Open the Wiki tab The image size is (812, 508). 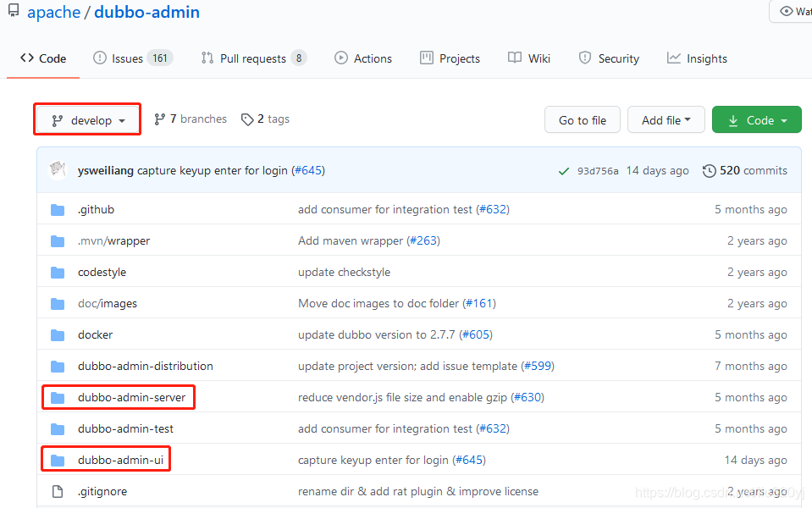pyautogui.click(x=528, y=58)
